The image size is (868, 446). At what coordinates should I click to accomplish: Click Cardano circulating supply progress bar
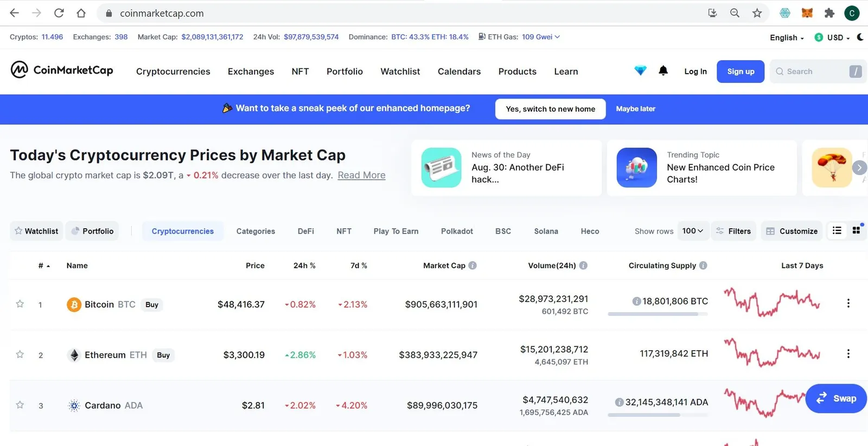point(658,415)
